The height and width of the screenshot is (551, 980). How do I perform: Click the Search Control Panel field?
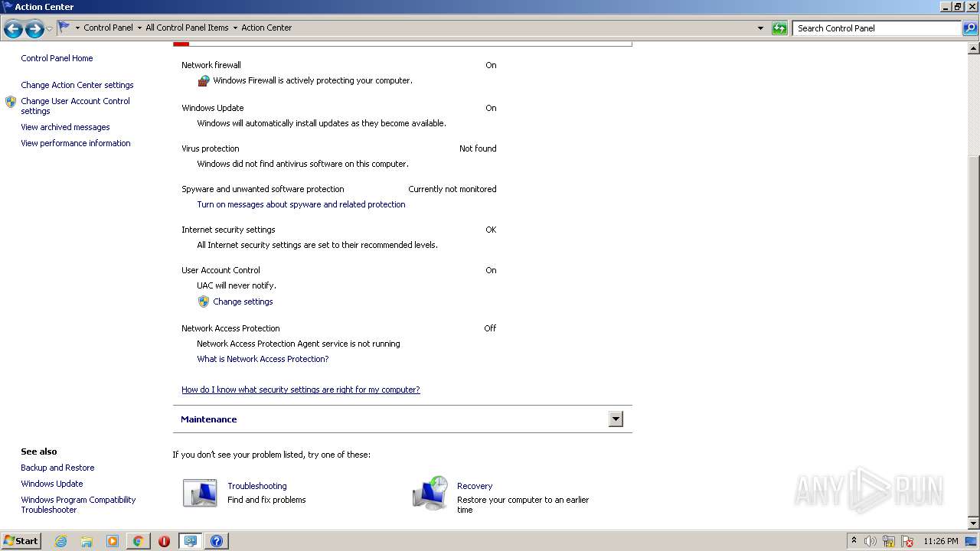coord(876,28)
